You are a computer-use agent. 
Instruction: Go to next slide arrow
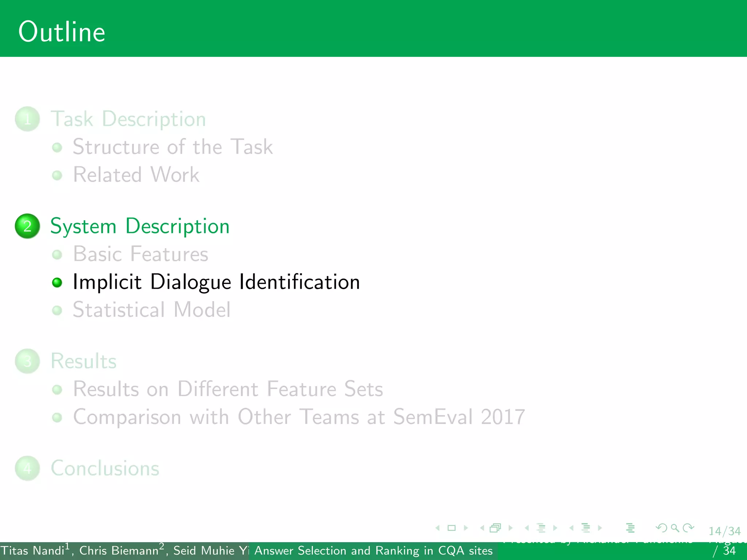click(466, 528)
